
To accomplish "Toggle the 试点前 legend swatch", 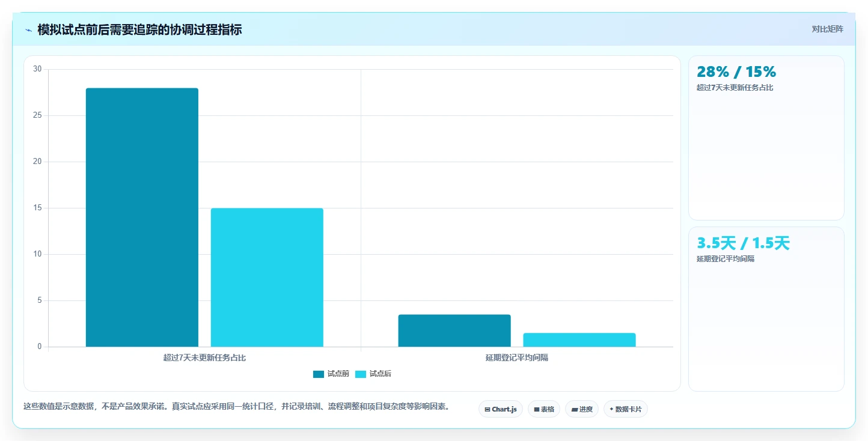I will (319, 374).
